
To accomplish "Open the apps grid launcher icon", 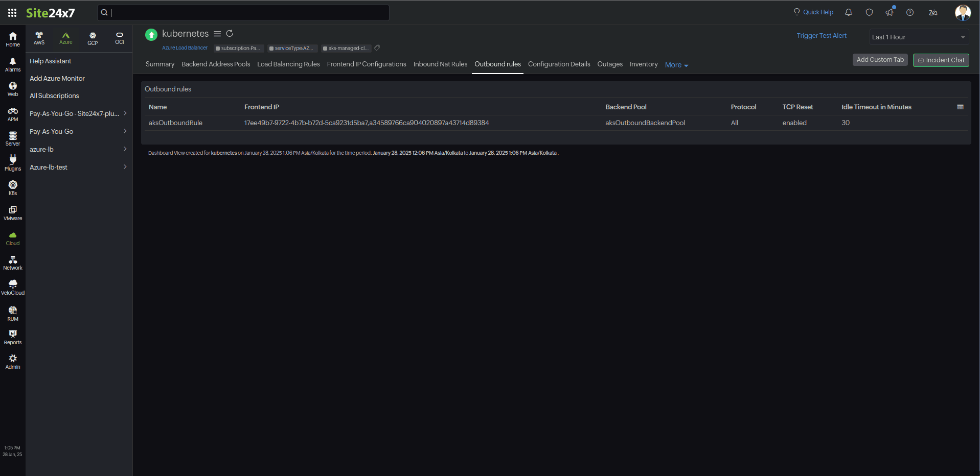I will [12, 13].
